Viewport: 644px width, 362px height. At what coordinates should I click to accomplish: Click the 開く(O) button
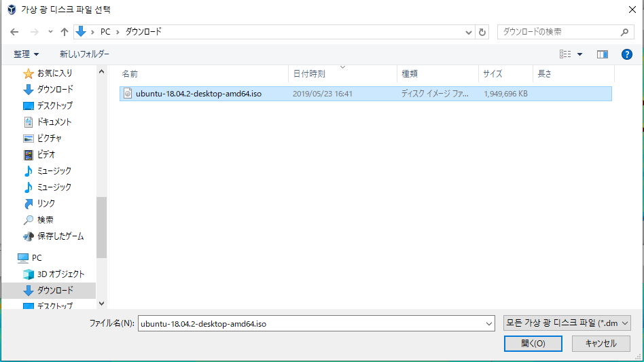[533, 344]
